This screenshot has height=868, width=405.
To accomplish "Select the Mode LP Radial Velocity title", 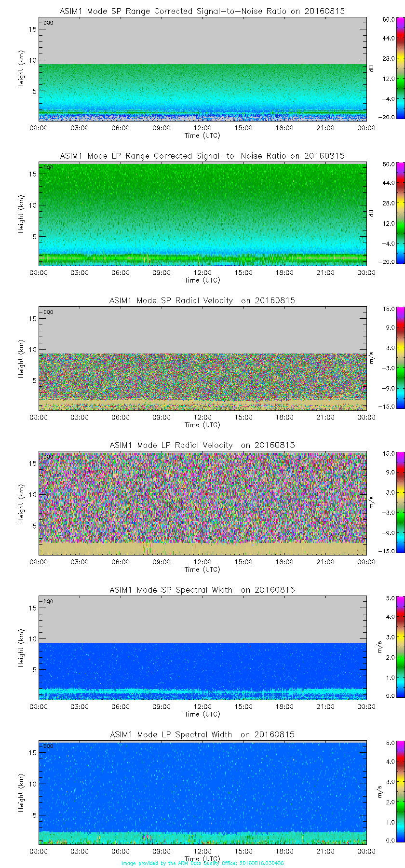I will 202,445.
